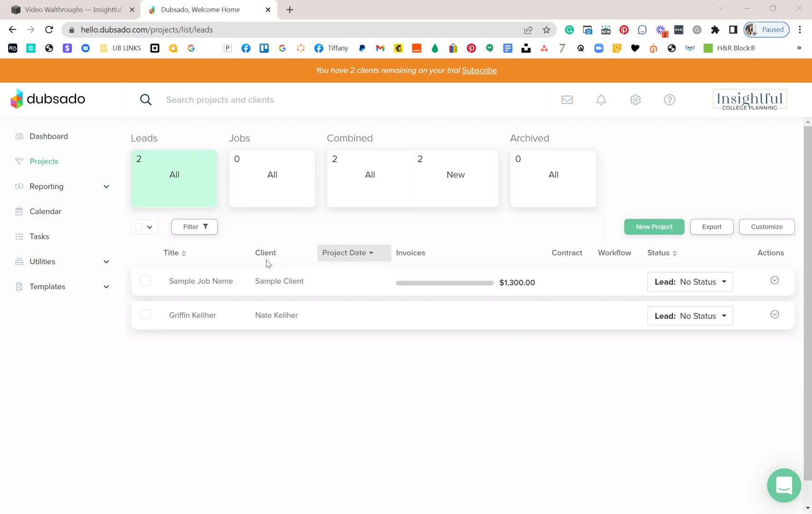Click the New Project button
Viewport: 812px width, 514px height.
click(654, 227)
